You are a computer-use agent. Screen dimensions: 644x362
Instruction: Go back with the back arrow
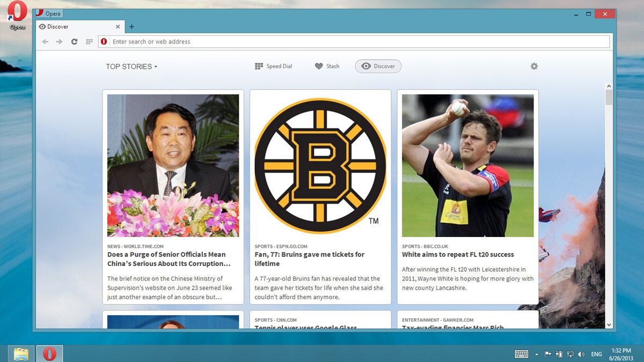pos(45,42)
